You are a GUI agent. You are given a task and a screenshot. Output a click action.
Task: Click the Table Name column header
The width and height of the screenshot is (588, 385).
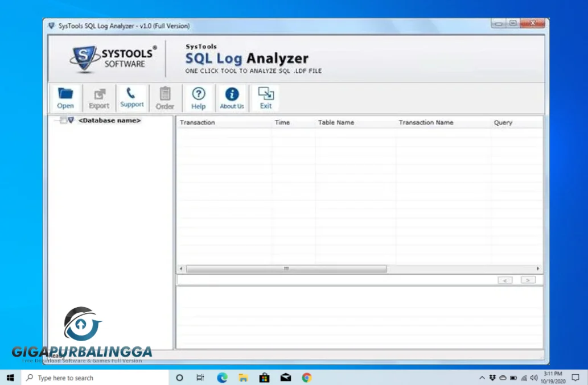[x=336, y=122]
